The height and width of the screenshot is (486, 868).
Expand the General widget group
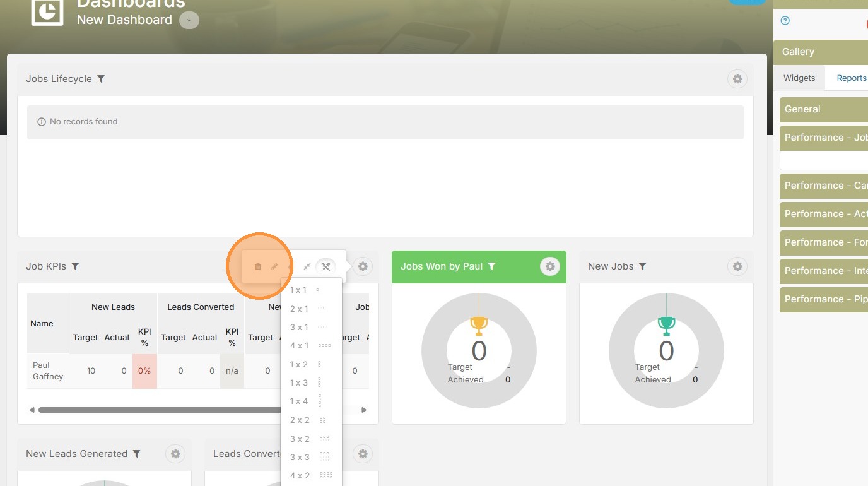tap(824, 109)
